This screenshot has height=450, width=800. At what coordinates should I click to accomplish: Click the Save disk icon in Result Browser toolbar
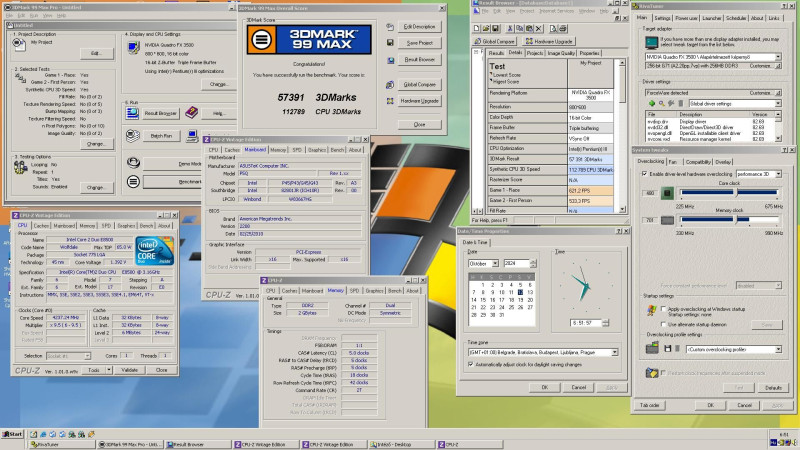pos(495,29)
